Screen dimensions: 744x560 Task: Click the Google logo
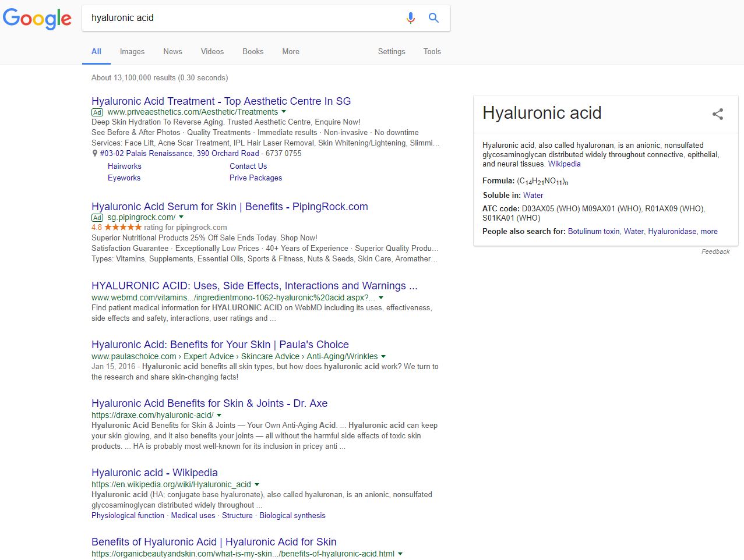[x=37, y=19]
